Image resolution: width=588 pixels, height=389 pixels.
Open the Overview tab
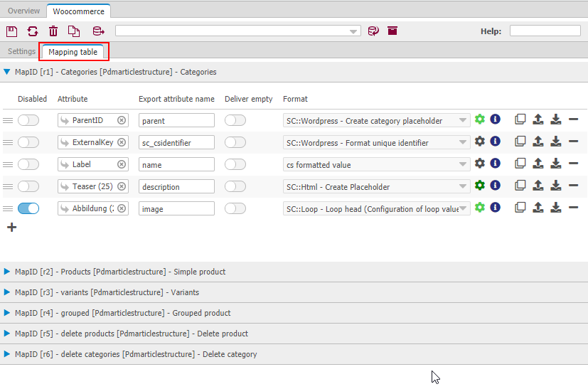pos(24,11)
